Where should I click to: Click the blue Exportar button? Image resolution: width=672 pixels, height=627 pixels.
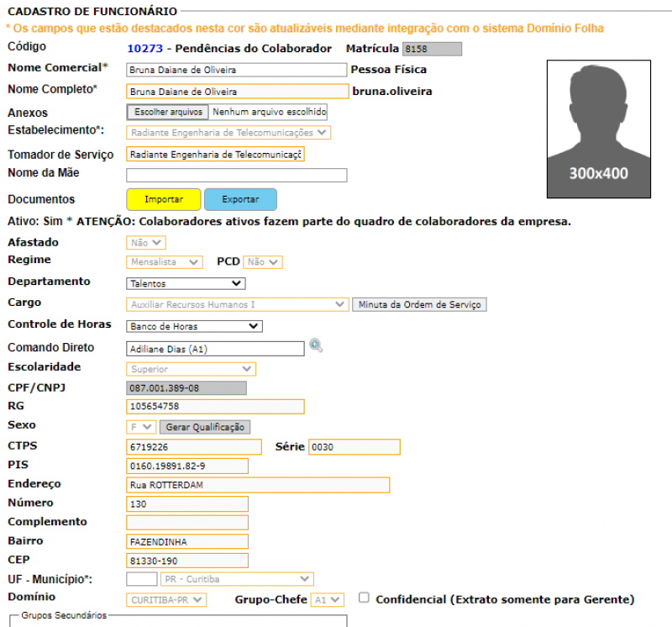pyautogui.click(x=240, y=199)
